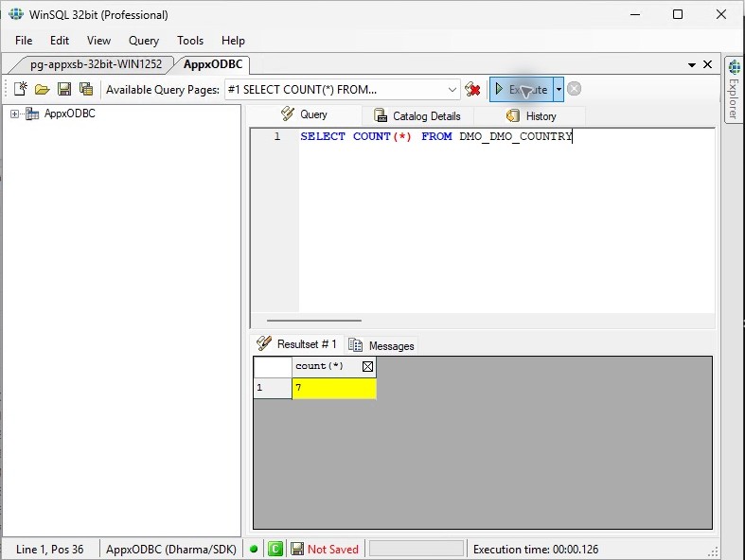This screenshot has width=745, height=560.
Task: Open the Explorer side panel tab
Action: coord(734,90)
